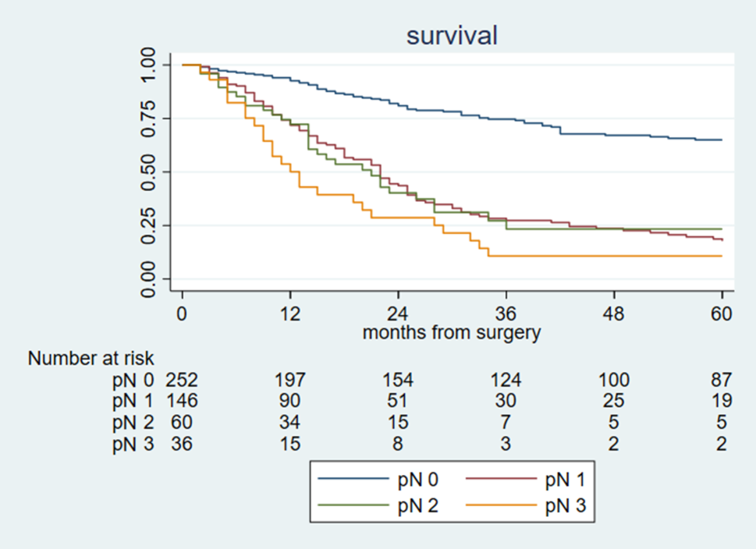Click the "Number at risk" heading
Viewport: 756px width, 549px height.
[x=91, y=359]
